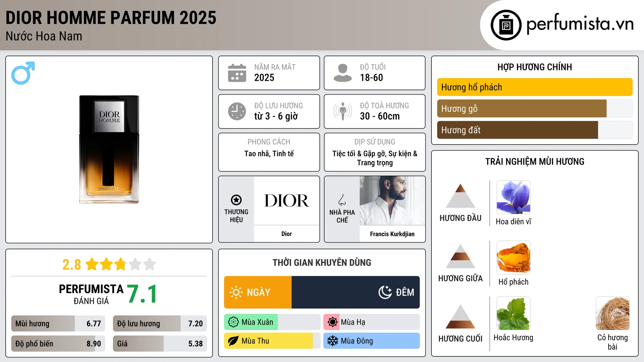Click the green 7.1 Perfumista score

tap(142, 294)
